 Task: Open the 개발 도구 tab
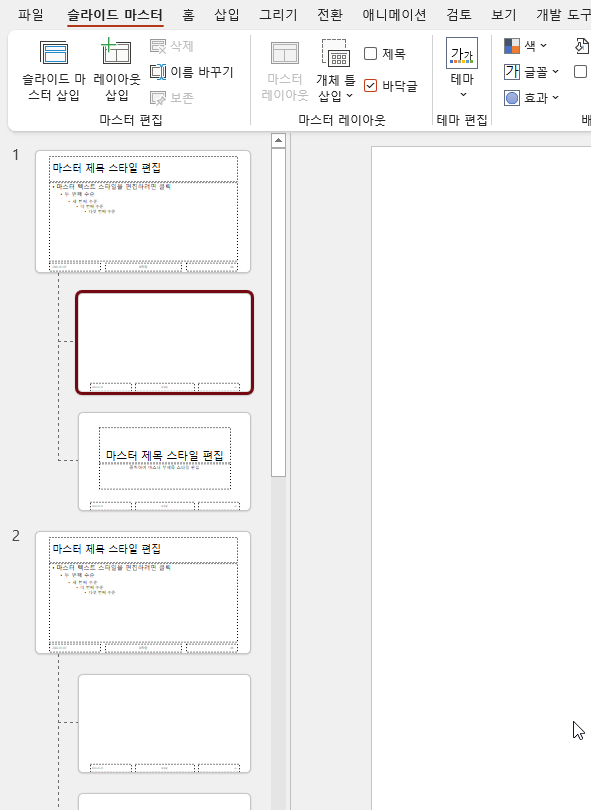click(x=563, y=15)
